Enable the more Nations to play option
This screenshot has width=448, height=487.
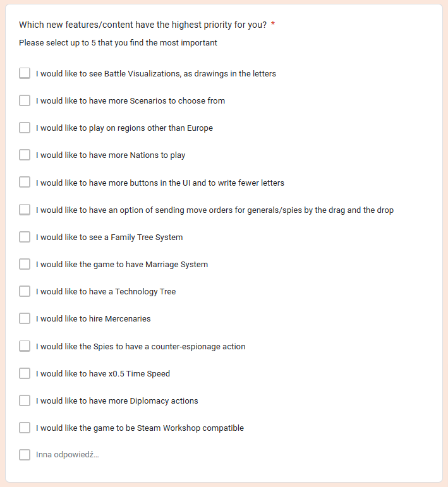coord(25,155)
